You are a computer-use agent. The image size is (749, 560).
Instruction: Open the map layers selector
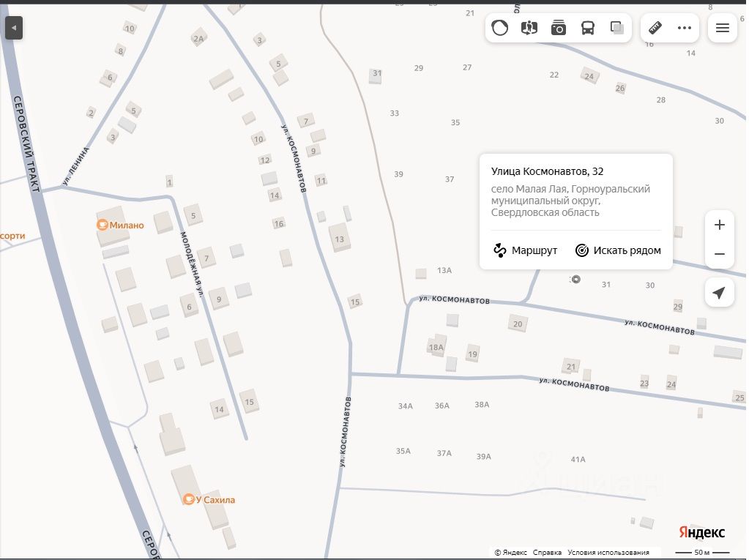617,29
